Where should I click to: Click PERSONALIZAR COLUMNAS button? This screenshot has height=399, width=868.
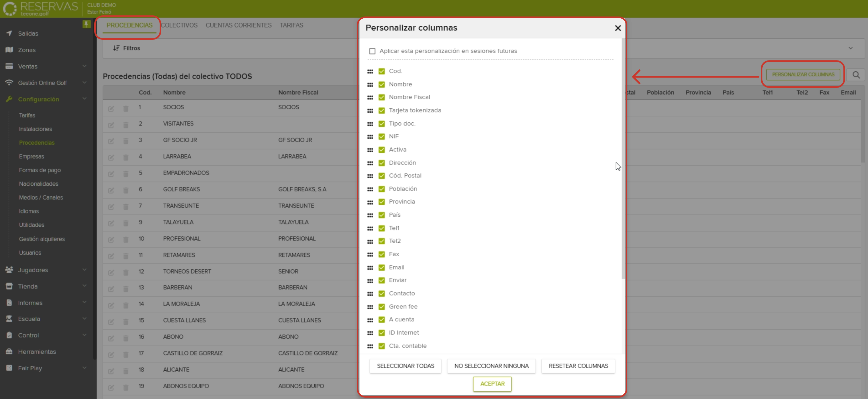tap(803, 75)
